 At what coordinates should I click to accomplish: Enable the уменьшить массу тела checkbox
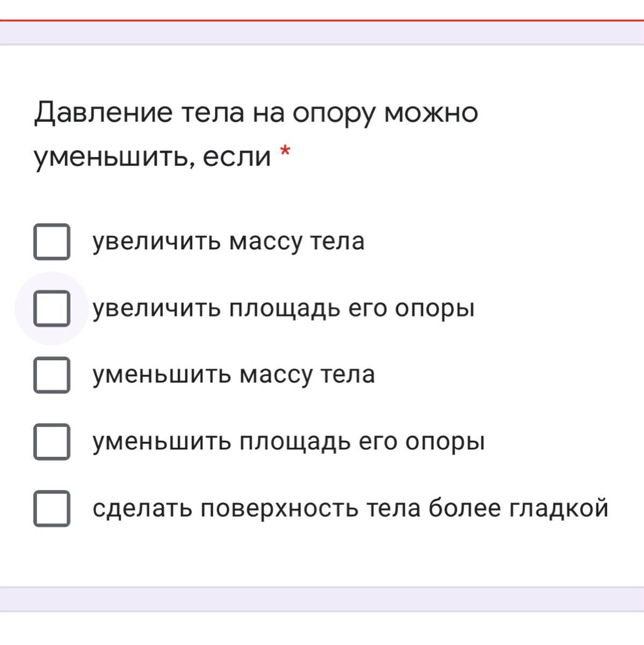pos(52,375)
